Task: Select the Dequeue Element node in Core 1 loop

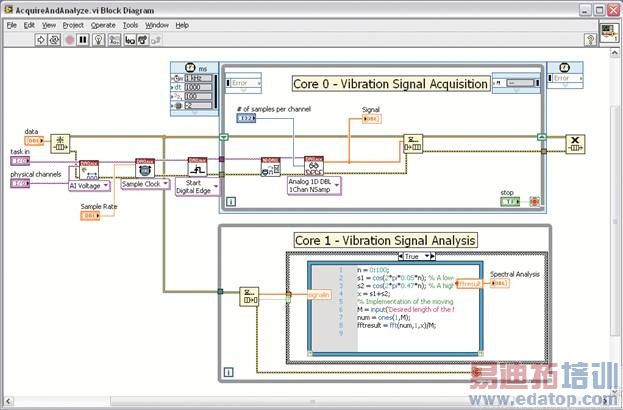Action: pyautogui.click(x=249, y=296)
